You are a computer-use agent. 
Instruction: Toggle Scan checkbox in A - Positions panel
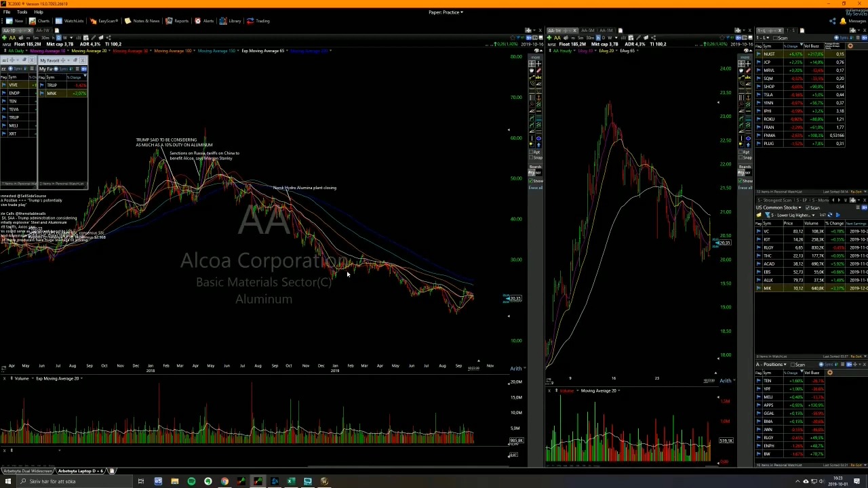pyautogui.click(x=793, y=365)
